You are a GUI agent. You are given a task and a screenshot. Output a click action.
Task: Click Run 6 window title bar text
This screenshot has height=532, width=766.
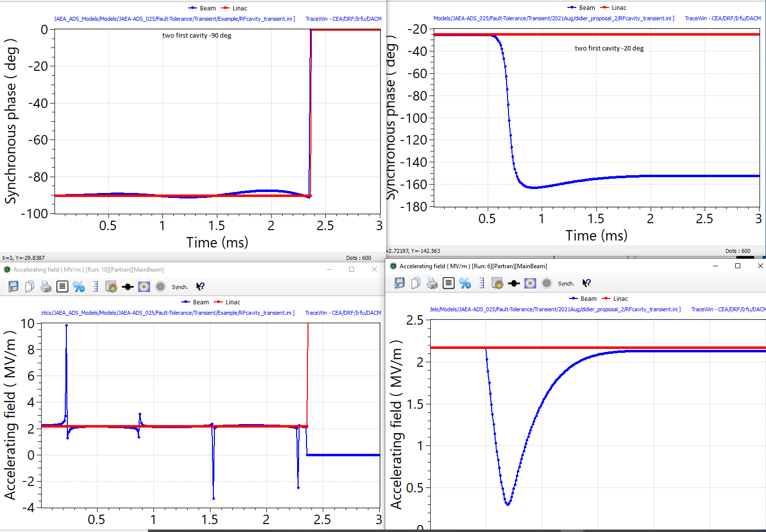(x=473, y=266)
